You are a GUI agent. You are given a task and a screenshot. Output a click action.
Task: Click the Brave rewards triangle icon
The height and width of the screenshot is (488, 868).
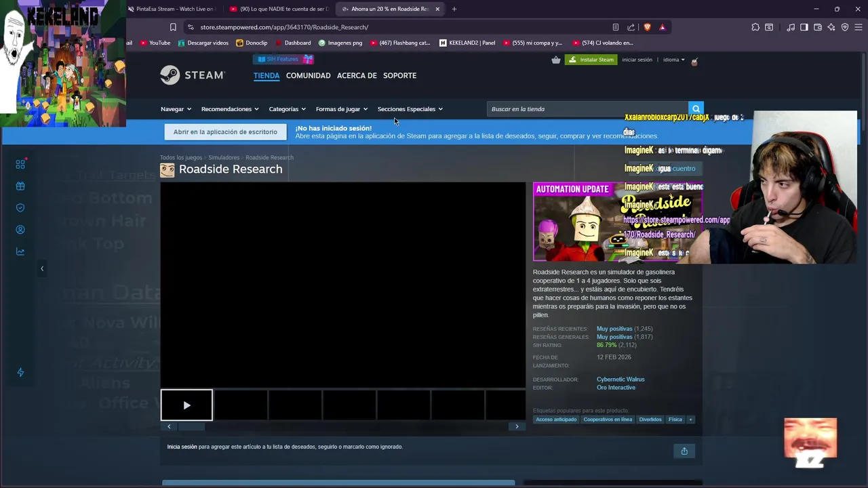pyautogui.click(x=663, y=27)
